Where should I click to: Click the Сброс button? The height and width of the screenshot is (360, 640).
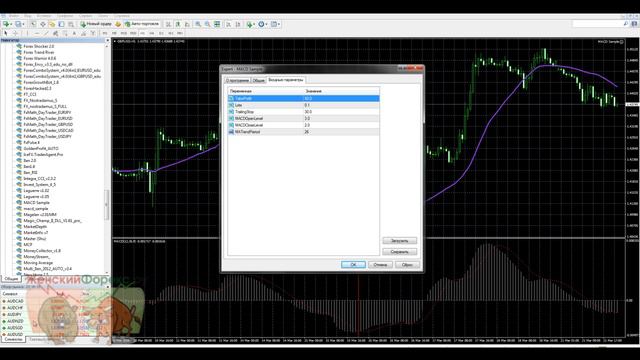(407, 265)
